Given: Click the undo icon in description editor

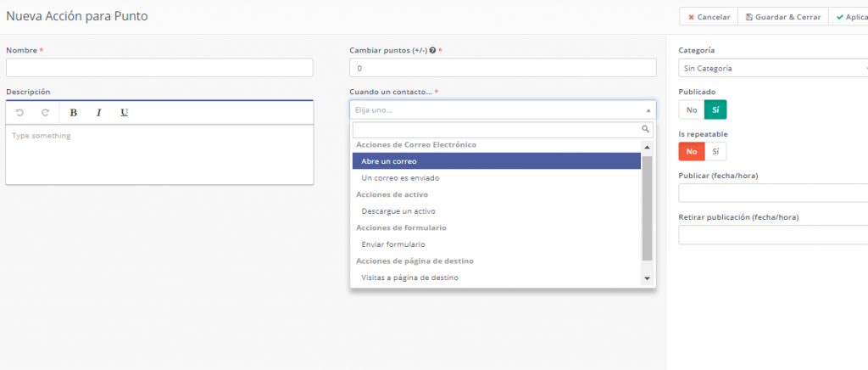Looking at the screenshot, I should 20,113.
